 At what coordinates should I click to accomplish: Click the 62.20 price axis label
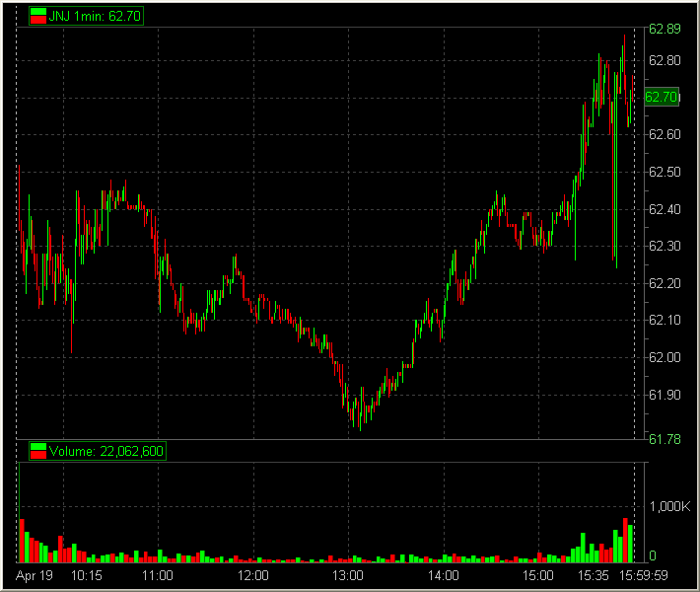tap(665, 283)
